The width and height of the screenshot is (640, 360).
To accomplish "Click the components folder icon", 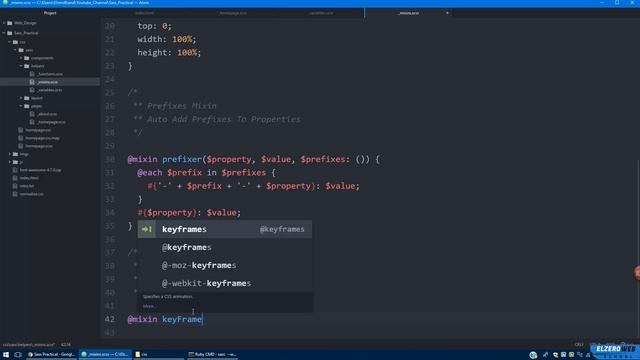I will 27,58.
